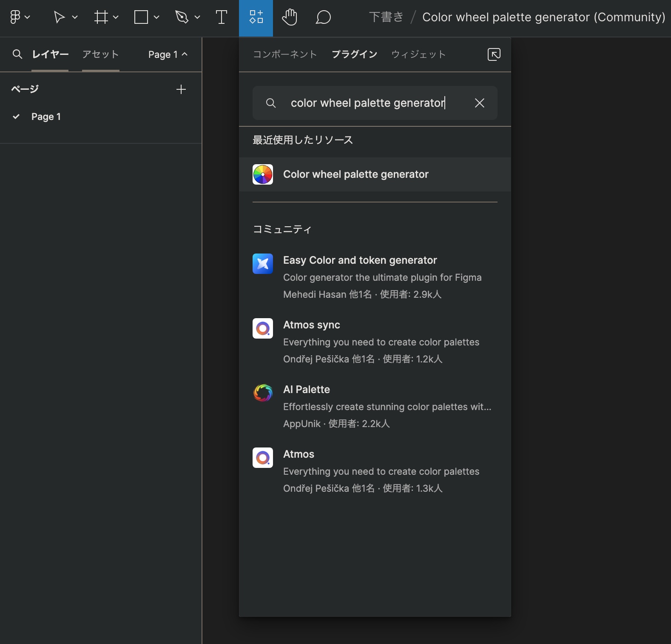Select the Comment tool

coord(323,17)
